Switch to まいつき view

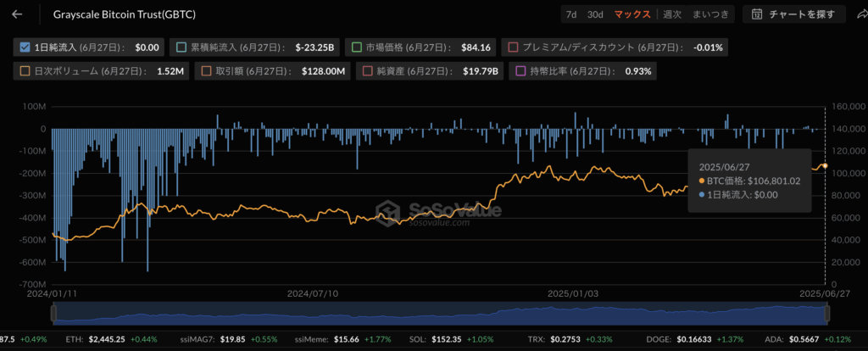[711, 14]
